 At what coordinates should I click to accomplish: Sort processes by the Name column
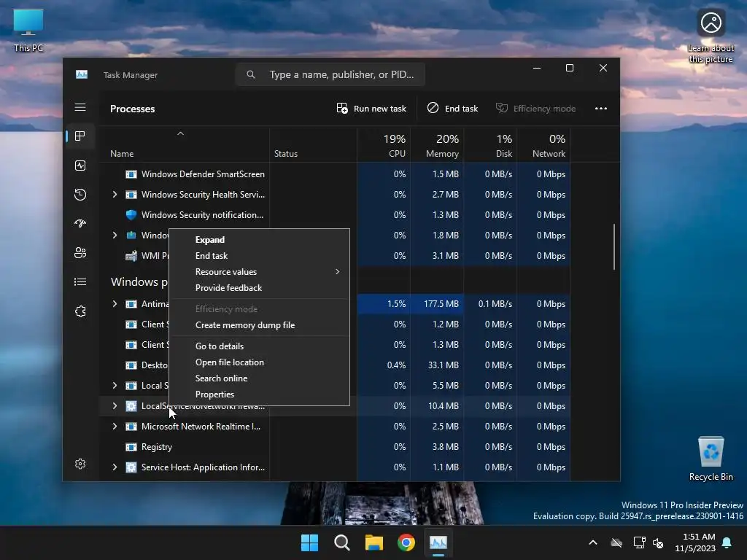point(184,145)
